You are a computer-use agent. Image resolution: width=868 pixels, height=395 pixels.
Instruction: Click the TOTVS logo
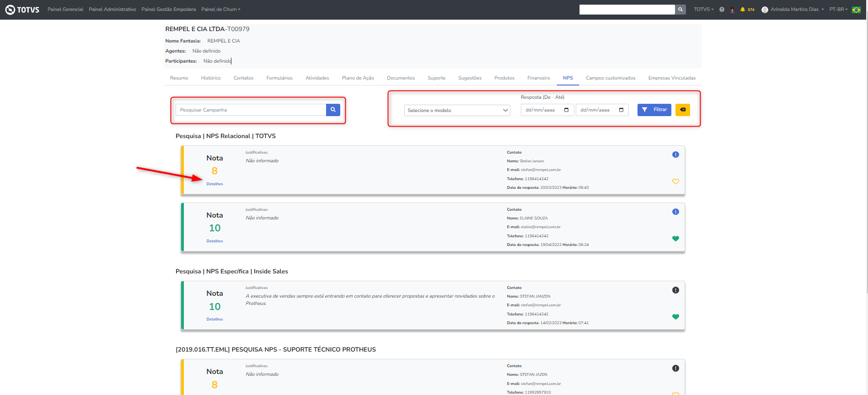[22, 10]
